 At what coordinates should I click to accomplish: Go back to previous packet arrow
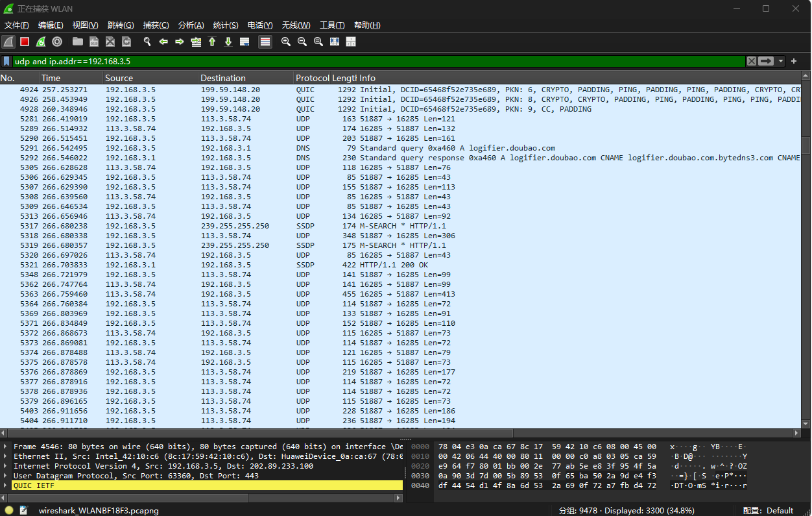point(163,42)
